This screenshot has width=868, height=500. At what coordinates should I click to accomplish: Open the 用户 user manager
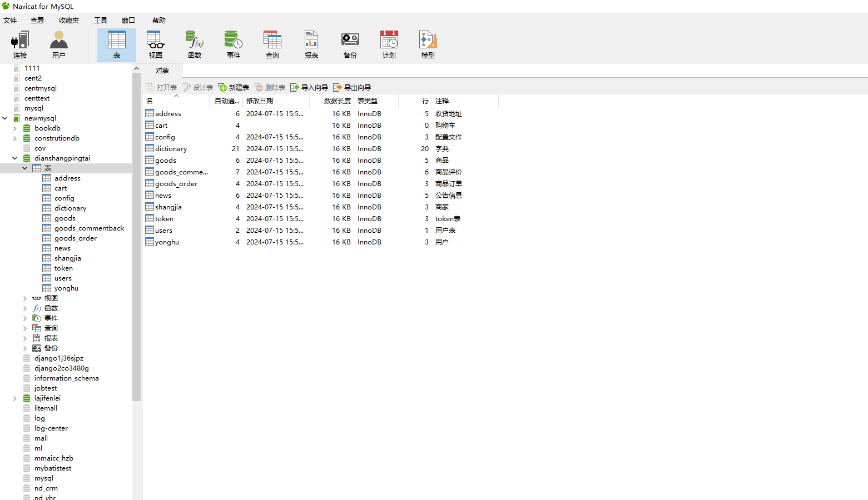(x=59, y=45)
